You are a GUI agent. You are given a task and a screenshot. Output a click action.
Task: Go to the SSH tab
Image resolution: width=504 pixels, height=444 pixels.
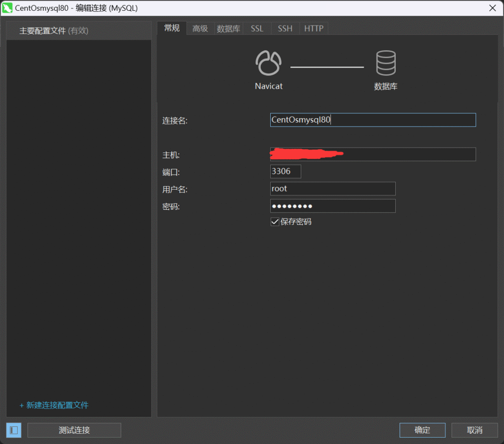[285, 29]
